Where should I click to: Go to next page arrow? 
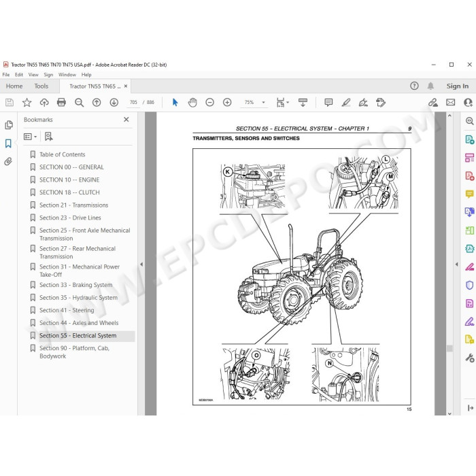(x=114, y=103)
